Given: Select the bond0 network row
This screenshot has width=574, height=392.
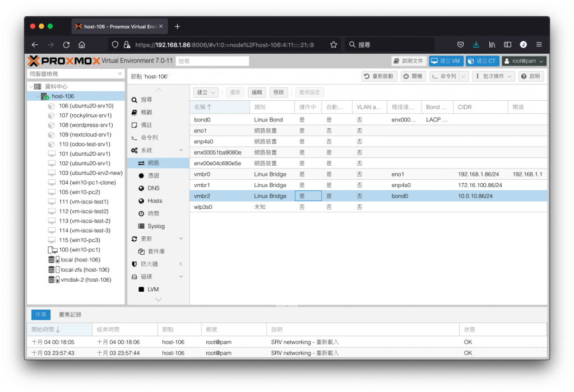Looking at the screenshot, I should [368, 120].
